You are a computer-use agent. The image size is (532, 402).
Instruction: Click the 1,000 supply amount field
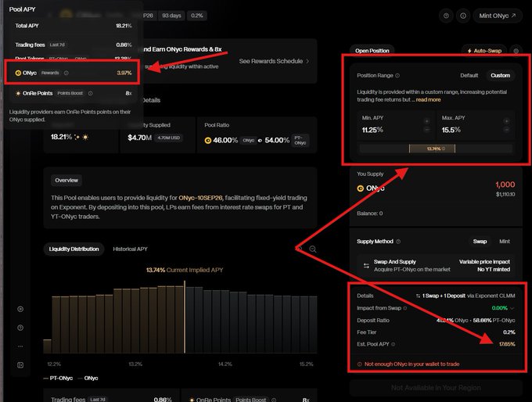click(x=505, y=185)
